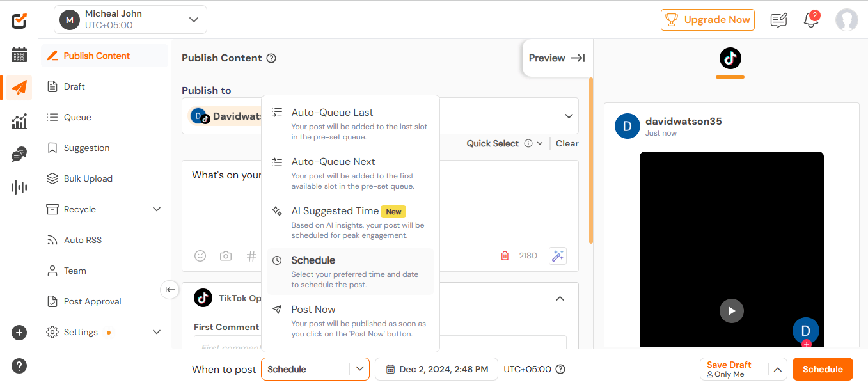Click the Upgrade Now button
Screen dimensions: 868x387
[x=707, y=20]
